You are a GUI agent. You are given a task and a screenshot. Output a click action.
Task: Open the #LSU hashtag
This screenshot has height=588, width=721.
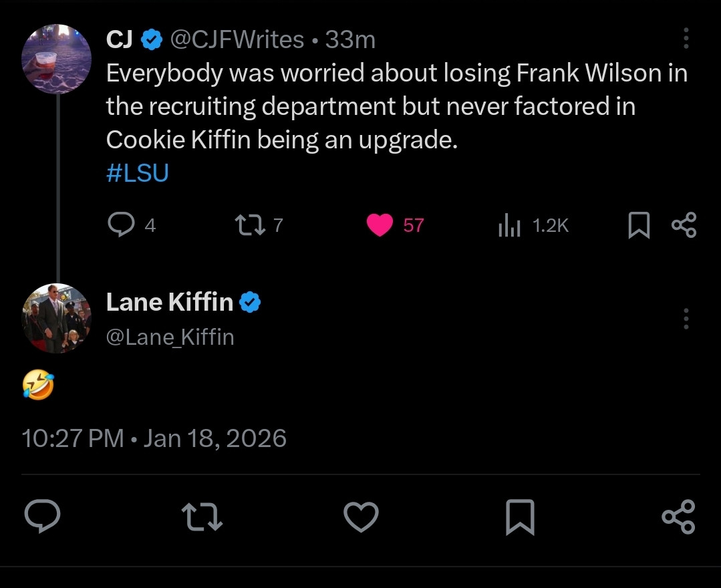(137, 173)
